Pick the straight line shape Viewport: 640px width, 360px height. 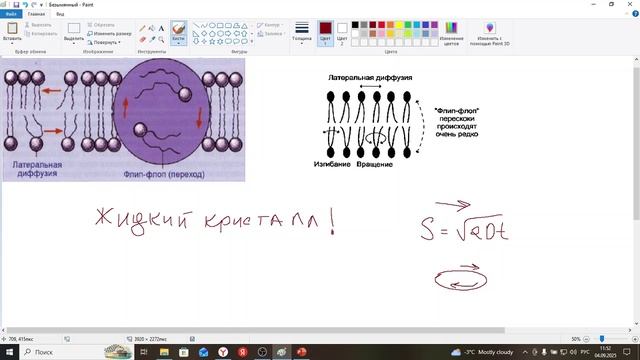coord(196,25)
